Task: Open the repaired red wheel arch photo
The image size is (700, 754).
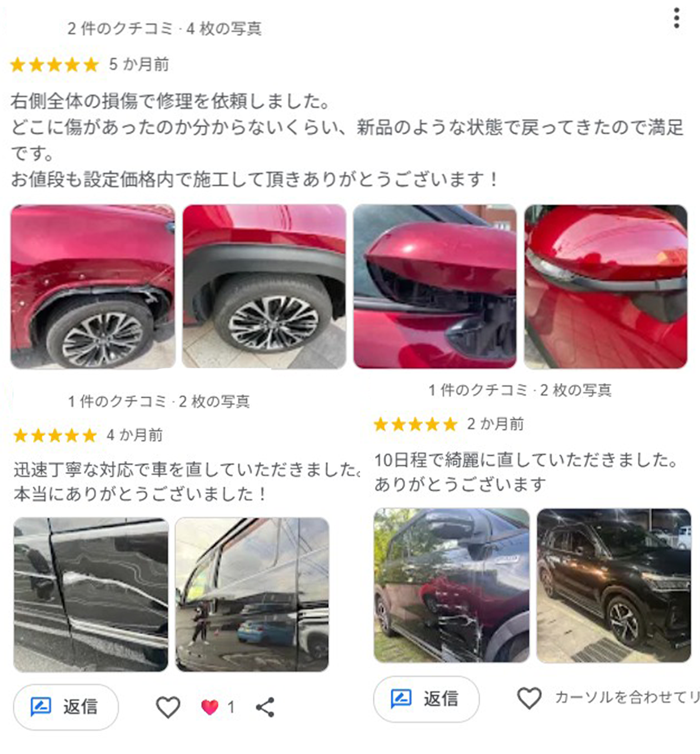Action: 264,286
